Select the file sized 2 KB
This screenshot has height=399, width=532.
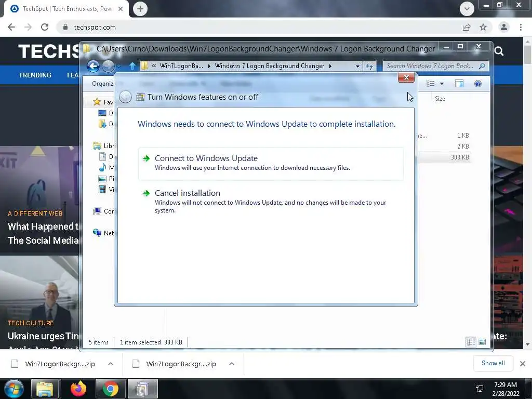tap(445, 146)
